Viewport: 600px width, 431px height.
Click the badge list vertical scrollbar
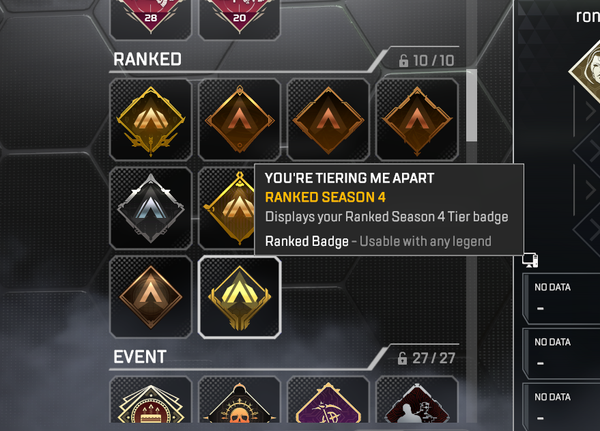click(x=472, y=105)
